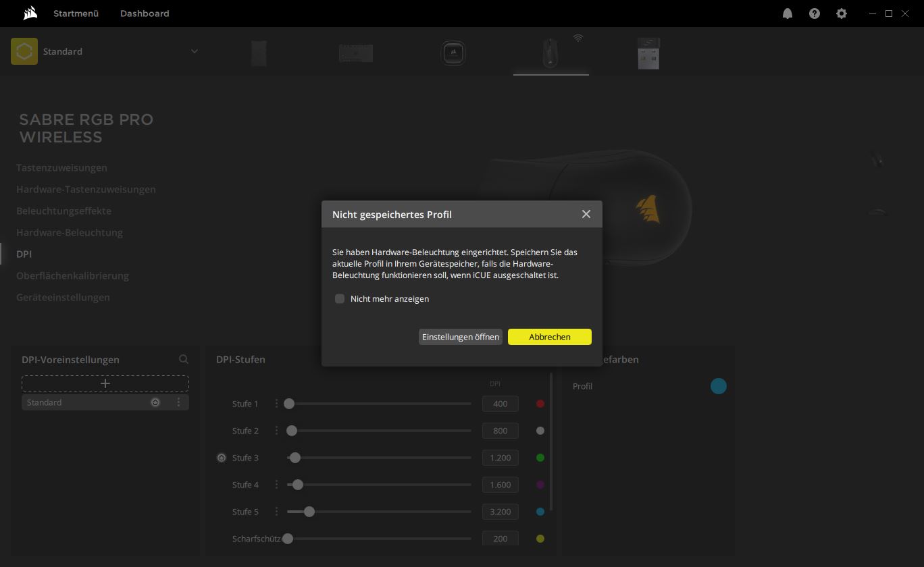Open iCUE settings gear icon

coord(842,13)
